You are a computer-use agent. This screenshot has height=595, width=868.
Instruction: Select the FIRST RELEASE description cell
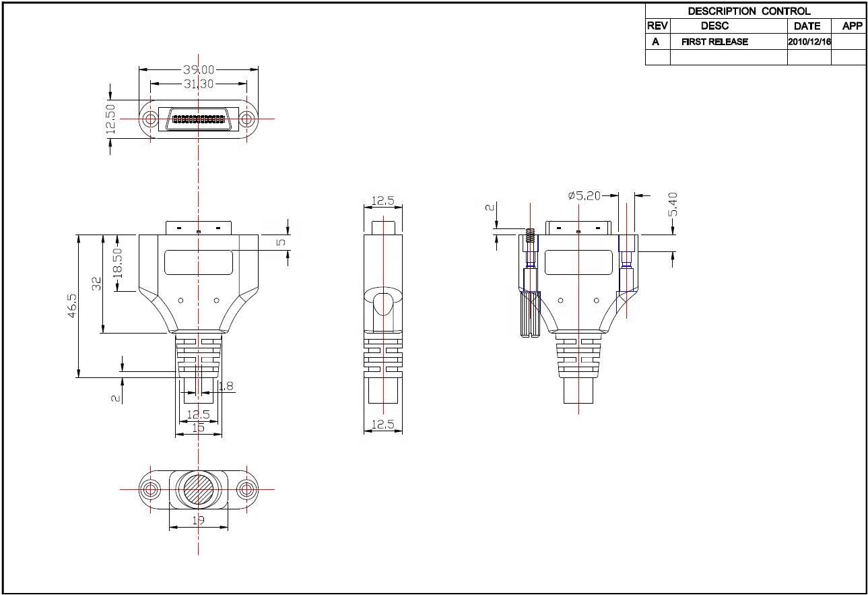[x=714, y=42]
